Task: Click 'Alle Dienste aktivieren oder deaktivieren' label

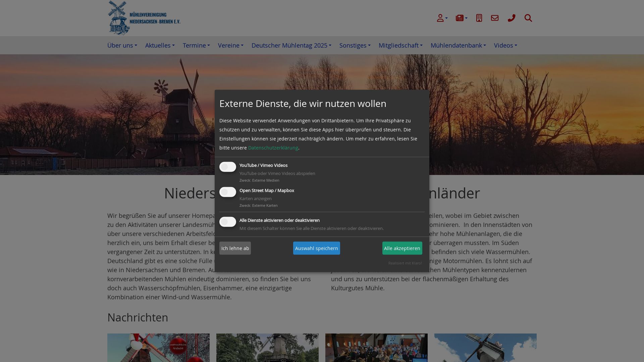Action: coord(279,221)
